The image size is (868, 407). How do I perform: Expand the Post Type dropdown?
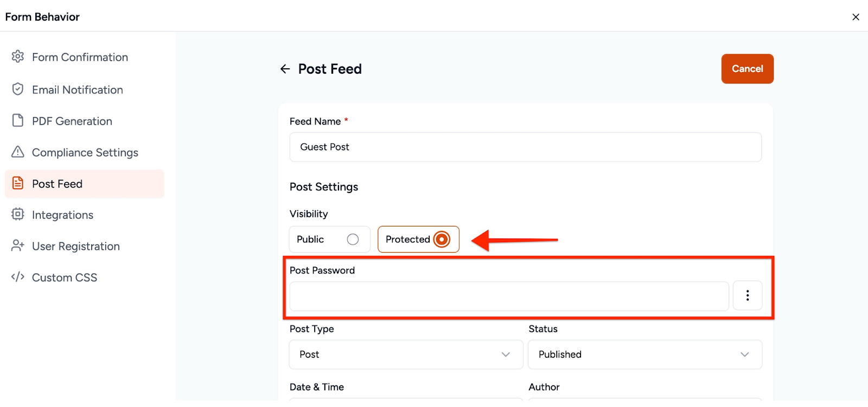click(406, 354)
